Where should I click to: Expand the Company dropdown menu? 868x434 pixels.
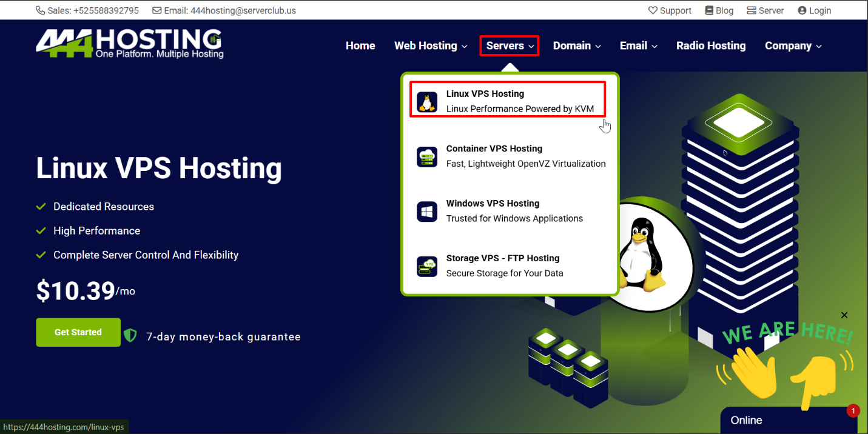click(793, 46)
